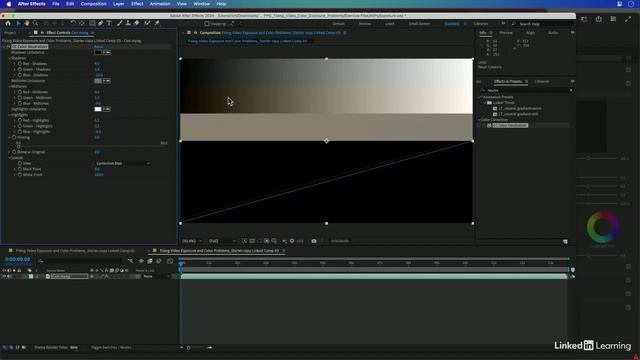
Task: Click the Home icon in toolbar
Action: point(8,24)
